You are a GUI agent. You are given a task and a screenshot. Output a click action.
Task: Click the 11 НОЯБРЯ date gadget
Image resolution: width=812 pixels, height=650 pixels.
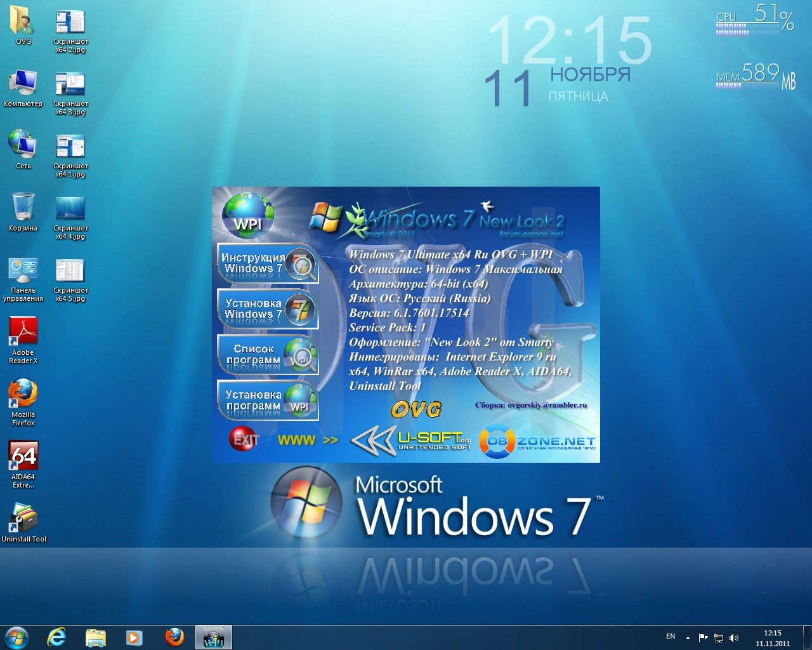(x=558, y=86)
